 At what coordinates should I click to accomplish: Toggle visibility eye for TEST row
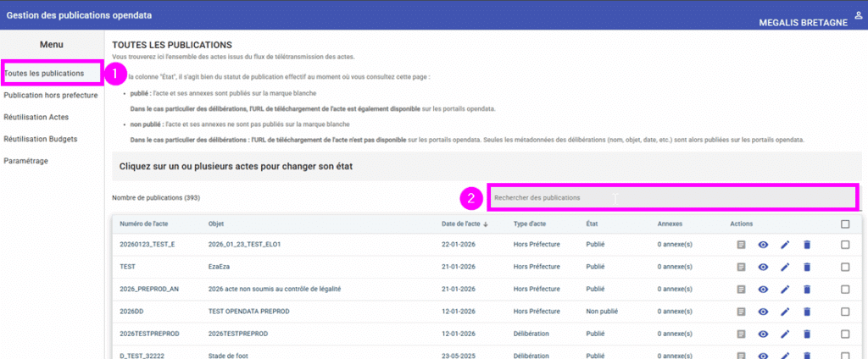click(763, 267)
